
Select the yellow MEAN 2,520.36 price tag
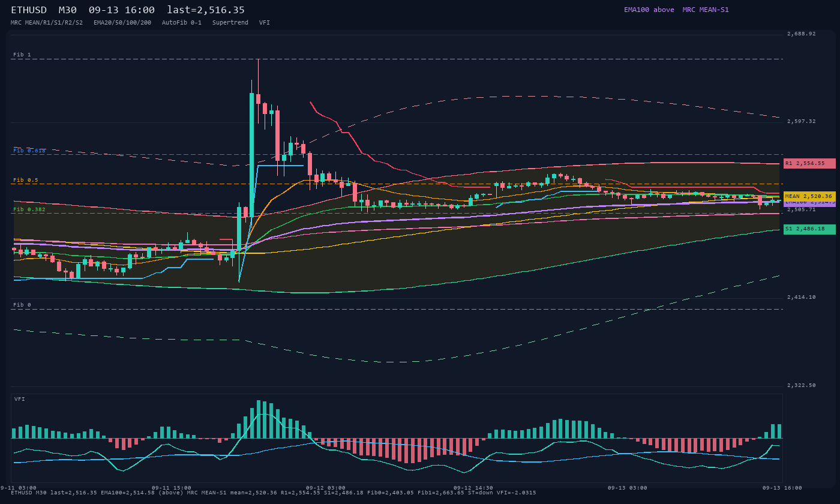point(809,196)
